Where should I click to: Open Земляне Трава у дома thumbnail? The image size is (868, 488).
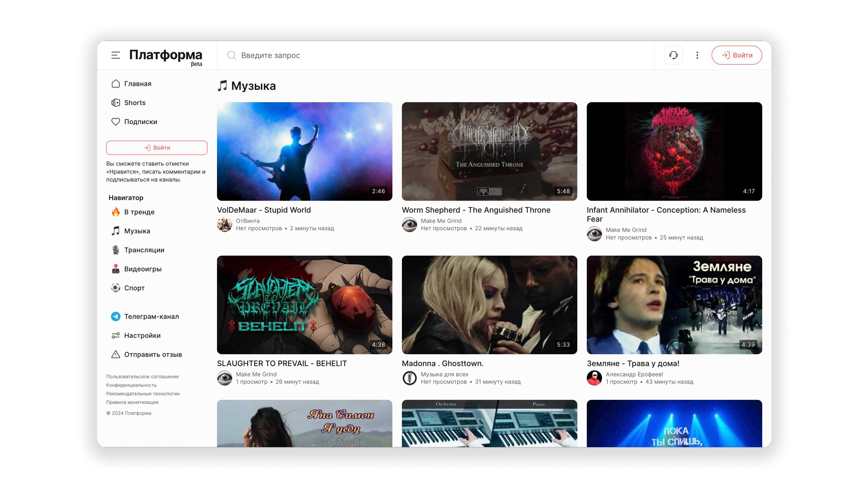674,305
